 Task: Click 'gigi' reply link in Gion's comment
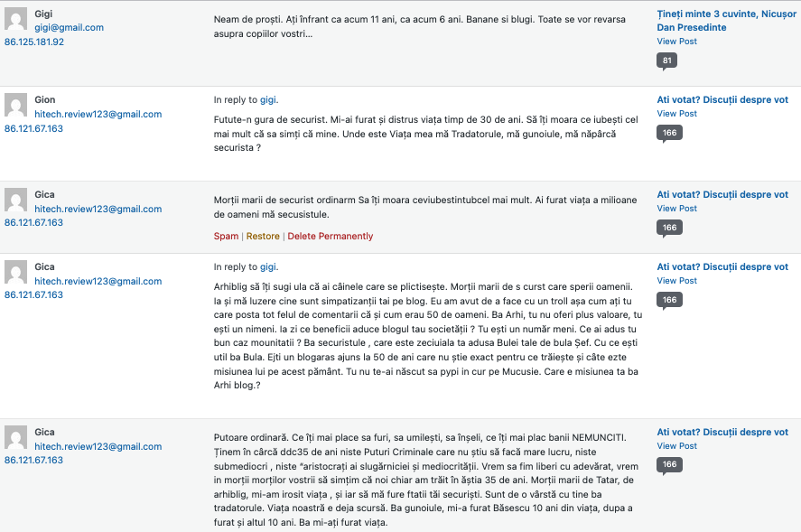coord(268,99)
